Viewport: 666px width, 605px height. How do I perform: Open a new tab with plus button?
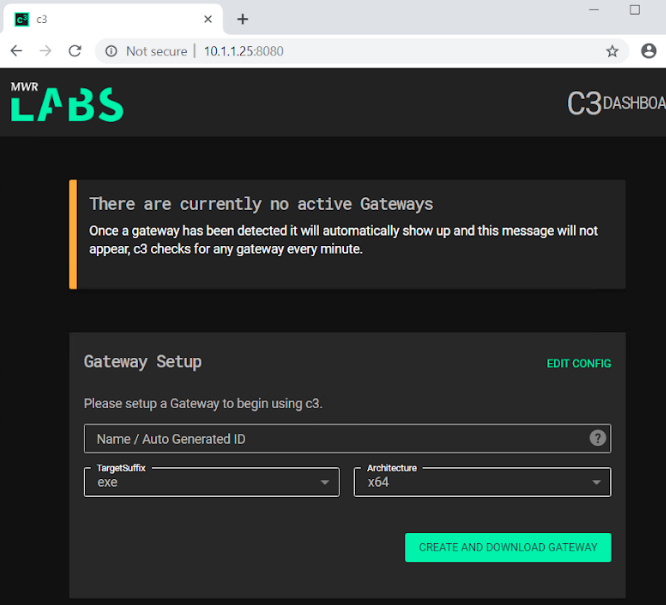[x=243, y=19]
